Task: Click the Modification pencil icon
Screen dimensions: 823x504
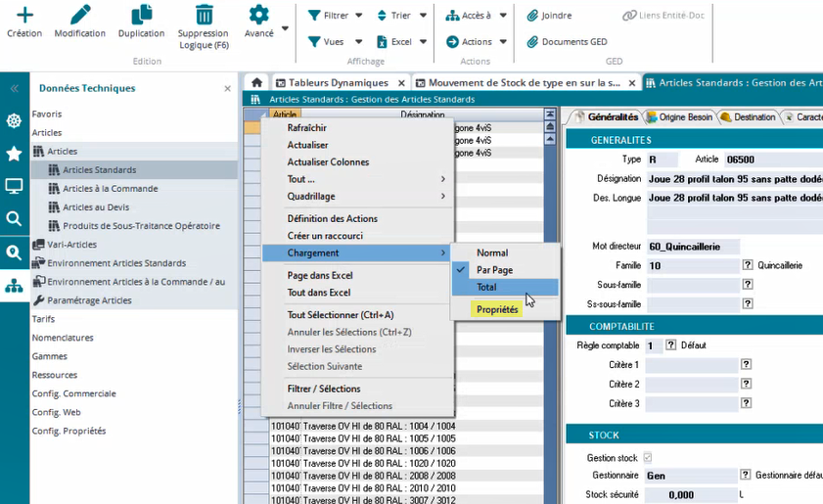Action: point(80,15)
